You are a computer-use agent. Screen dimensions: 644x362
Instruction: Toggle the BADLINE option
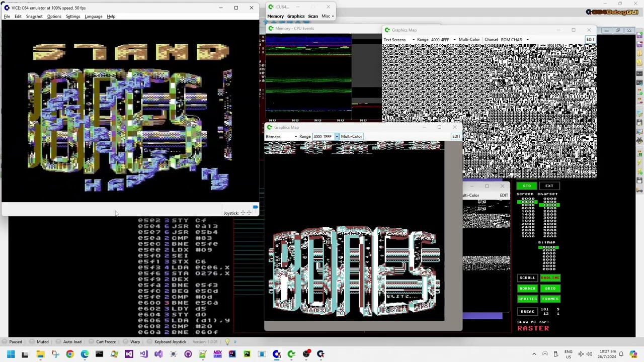point(550,278)
